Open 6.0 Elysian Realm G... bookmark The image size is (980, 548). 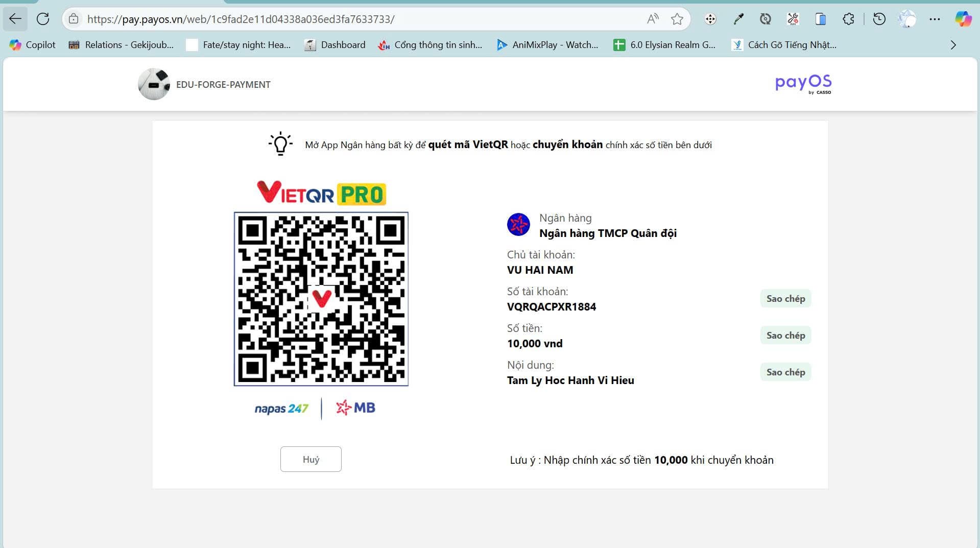pyautogui.click(x=664, y=45)
